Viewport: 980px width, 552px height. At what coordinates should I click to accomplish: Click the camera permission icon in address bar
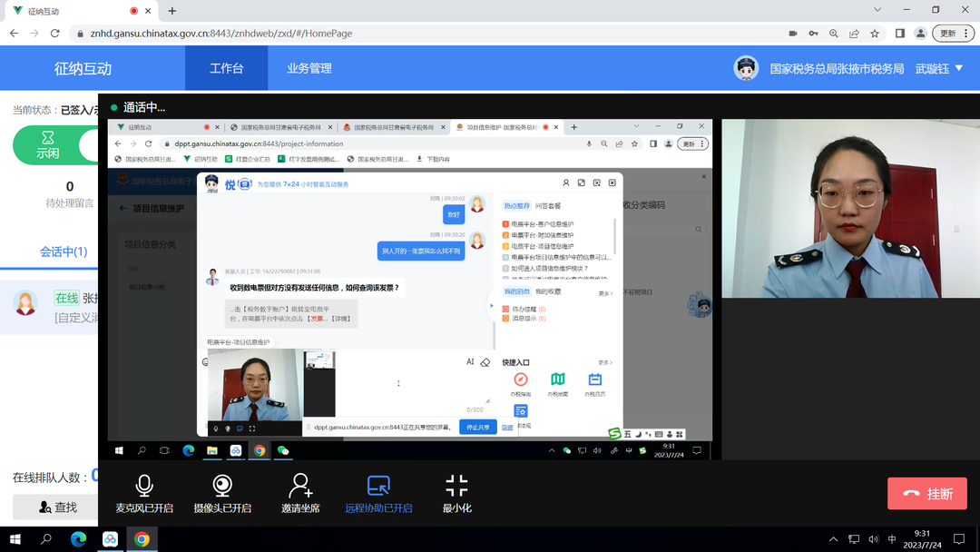click(793, 34)
